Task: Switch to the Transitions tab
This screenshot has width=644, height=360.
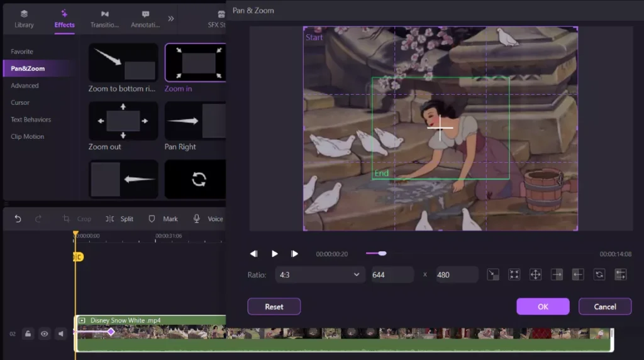Action: click(104, 19)
